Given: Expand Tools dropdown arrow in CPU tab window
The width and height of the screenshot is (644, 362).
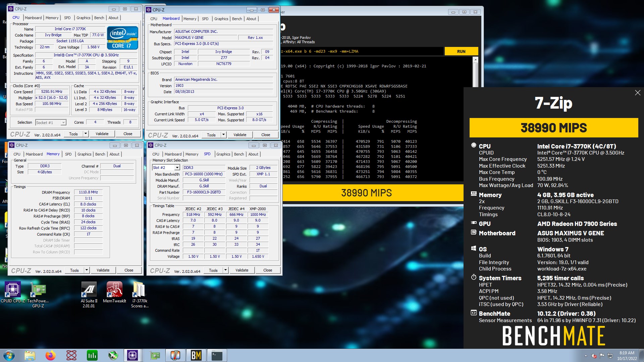Looking at the screenshot, I should [86, 134].
